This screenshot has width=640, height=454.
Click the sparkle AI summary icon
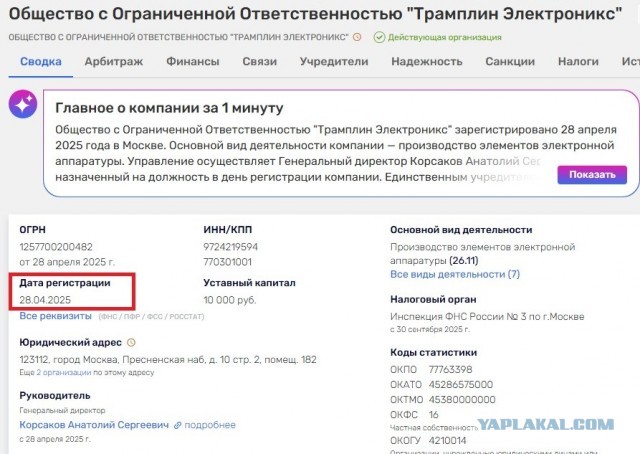pos(23,104)
